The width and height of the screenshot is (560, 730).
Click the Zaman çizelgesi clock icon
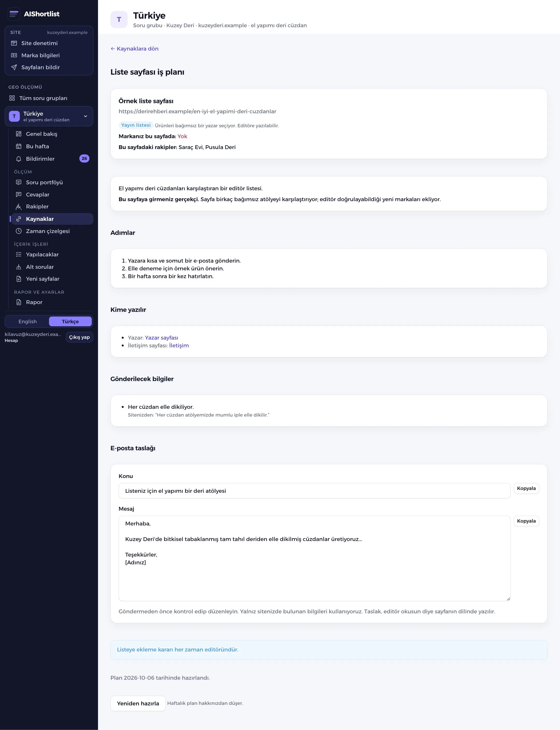click(x=19, y=231)
